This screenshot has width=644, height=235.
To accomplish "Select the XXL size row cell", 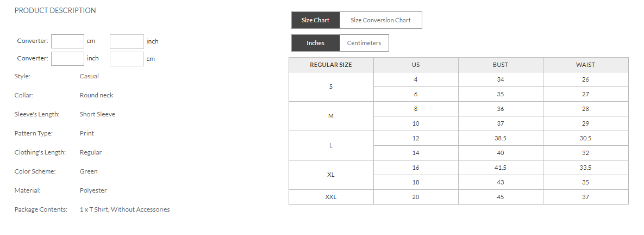I will tap(331, 197).
